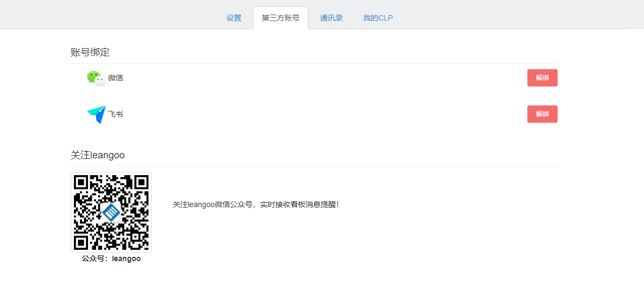
Task: Switch to the 通讯录 tab
Action: coord(331,18)
